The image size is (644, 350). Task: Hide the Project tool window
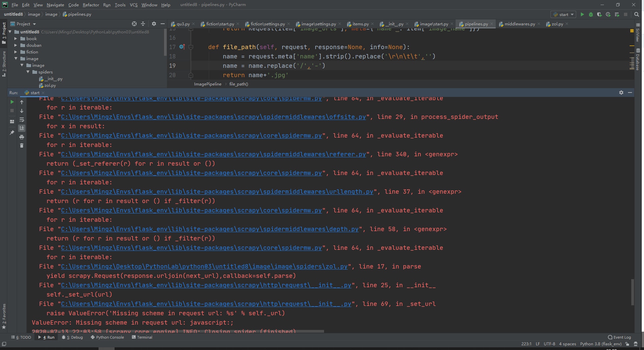click(163, 24)
